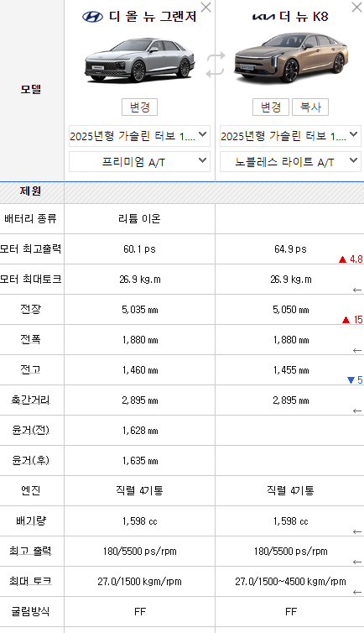The height and width of the screenshot is (633, 364).
Task: Click the blue 5 decrease indicator
Action: 355,379
